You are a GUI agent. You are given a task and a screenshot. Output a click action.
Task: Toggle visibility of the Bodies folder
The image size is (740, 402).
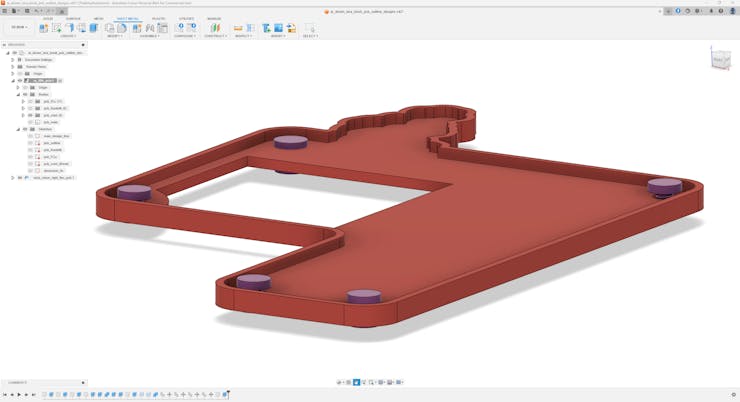point(25,94)
